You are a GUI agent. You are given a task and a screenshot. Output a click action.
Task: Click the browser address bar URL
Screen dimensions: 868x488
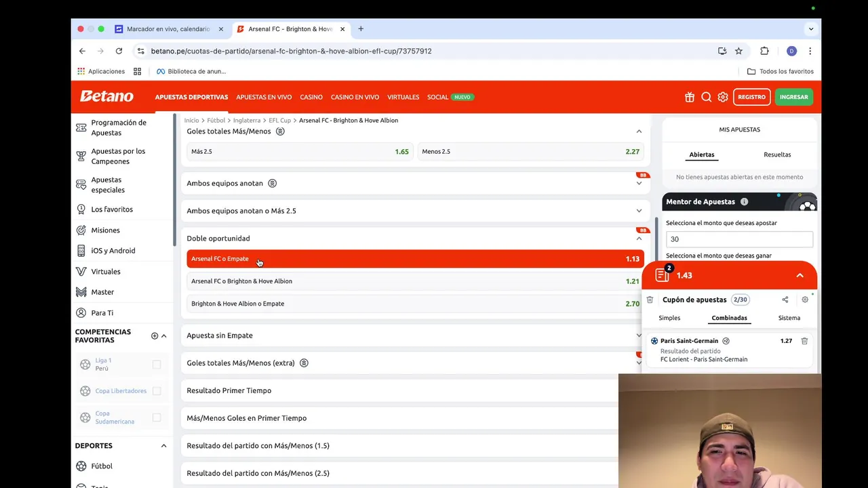point(291,51)
